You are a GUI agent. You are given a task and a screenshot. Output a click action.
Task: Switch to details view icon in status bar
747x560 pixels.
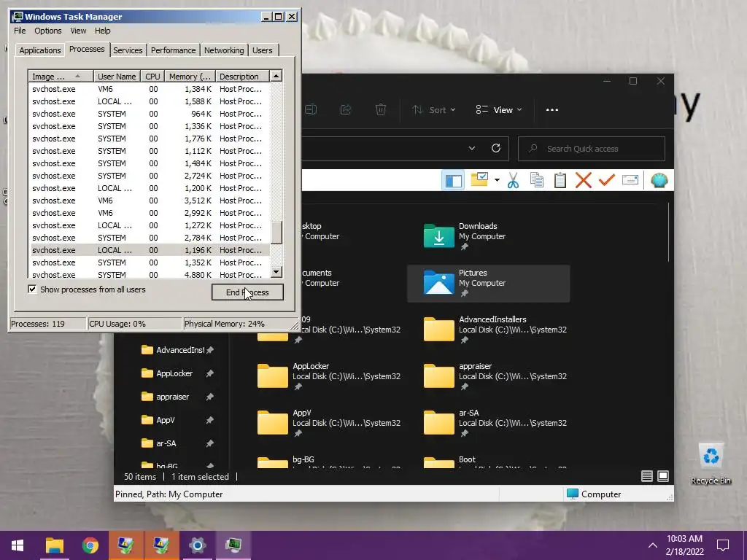(x=646, y=476)
